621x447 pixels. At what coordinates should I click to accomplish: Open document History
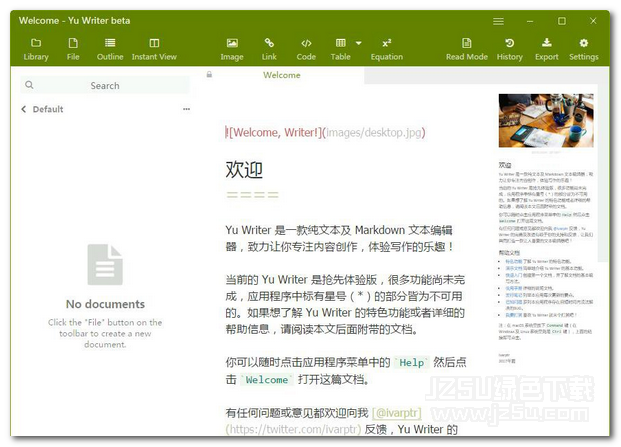pyautogui.click(x=509, y=49)
